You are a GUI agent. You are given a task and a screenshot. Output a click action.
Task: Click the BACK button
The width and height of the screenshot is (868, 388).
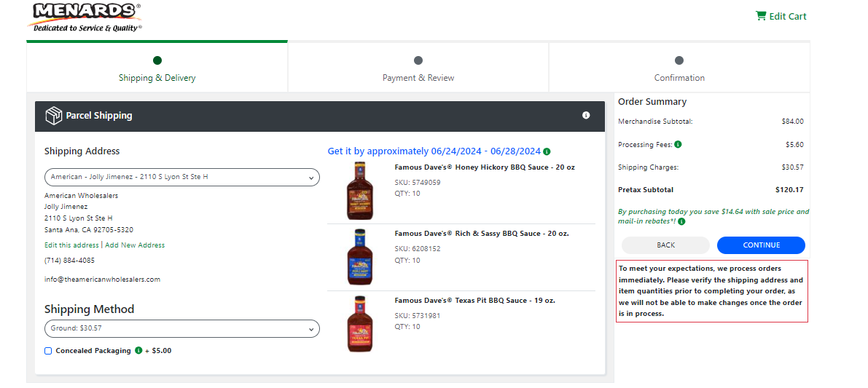coord(665,245)
